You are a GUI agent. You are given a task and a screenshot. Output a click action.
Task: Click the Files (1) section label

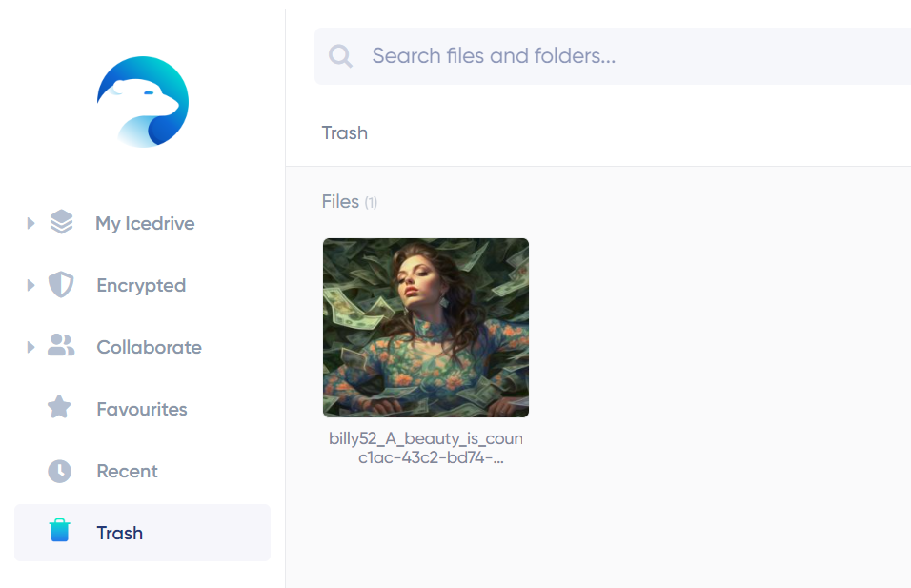click(350, 202)
